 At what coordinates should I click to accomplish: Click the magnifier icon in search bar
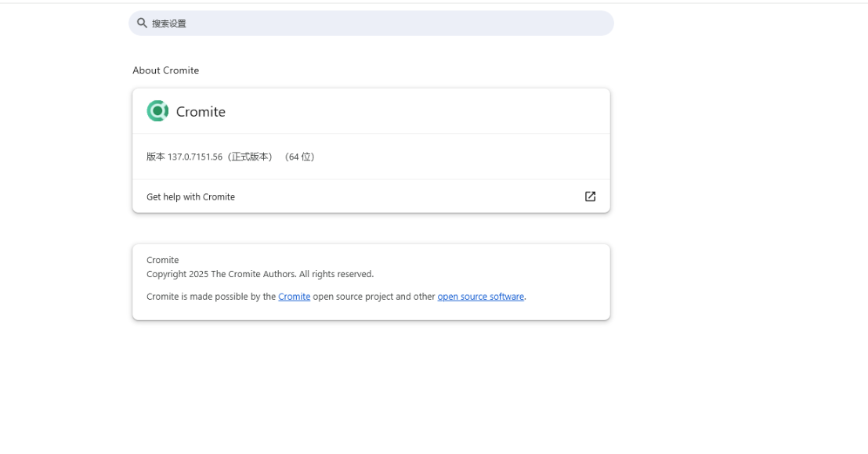coord(142,23)
